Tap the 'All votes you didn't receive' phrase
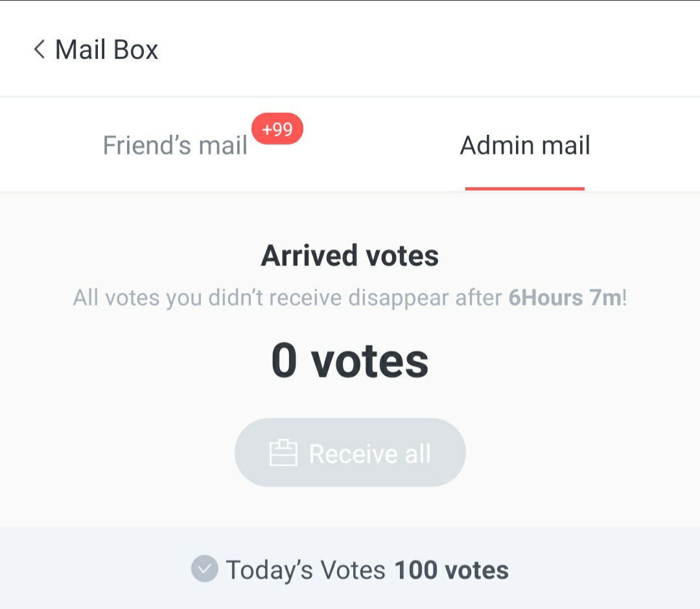700x609 pixels. pos(208,298)
